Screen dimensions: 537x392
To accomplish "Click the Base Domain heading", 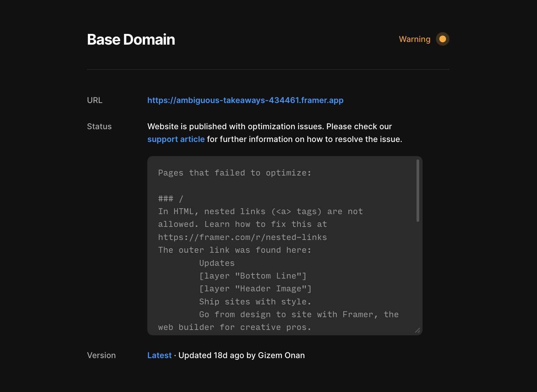I will [x=131, y=40].
